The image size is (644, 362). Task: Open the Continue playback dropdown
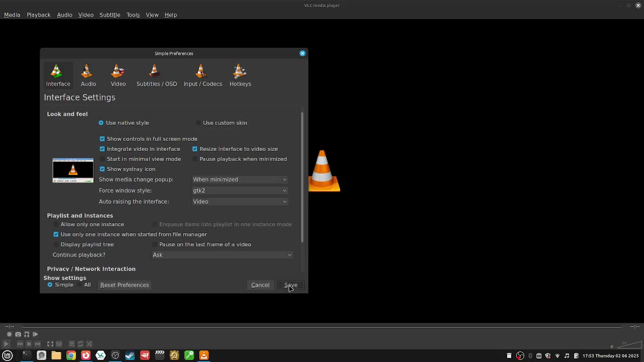tap(222, 255)
